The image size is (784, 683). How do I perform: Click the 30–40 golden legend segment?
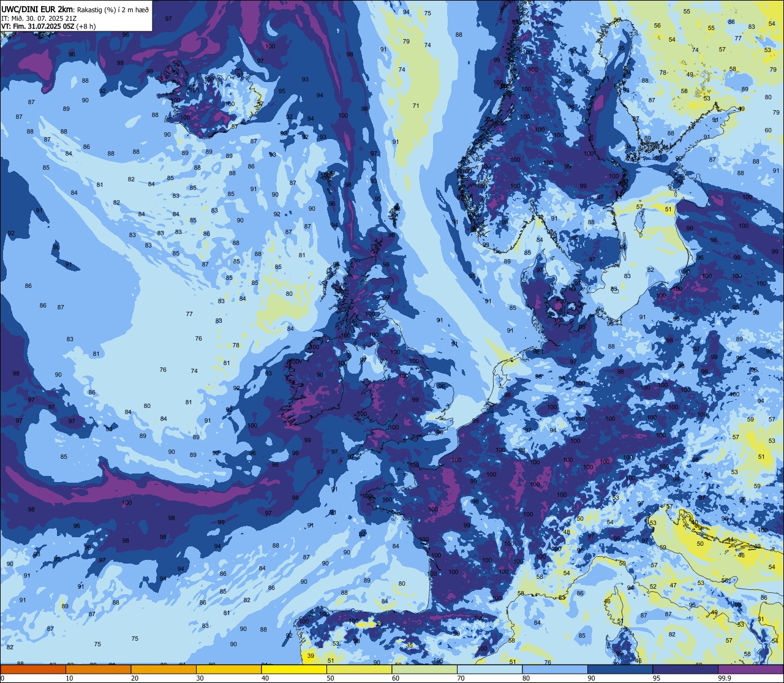click(228, 669)
